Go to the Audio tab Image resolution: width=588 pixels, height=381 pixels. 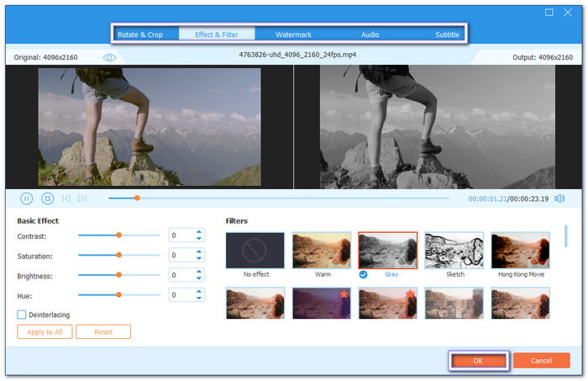[x=370, y=34]
